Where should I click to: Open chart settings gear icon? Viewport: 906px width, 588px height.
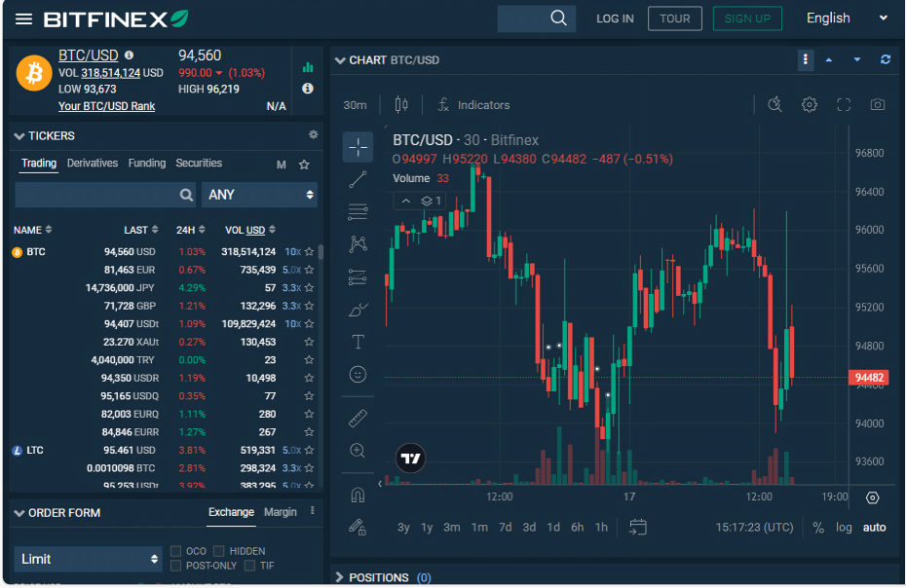point(809,104)
